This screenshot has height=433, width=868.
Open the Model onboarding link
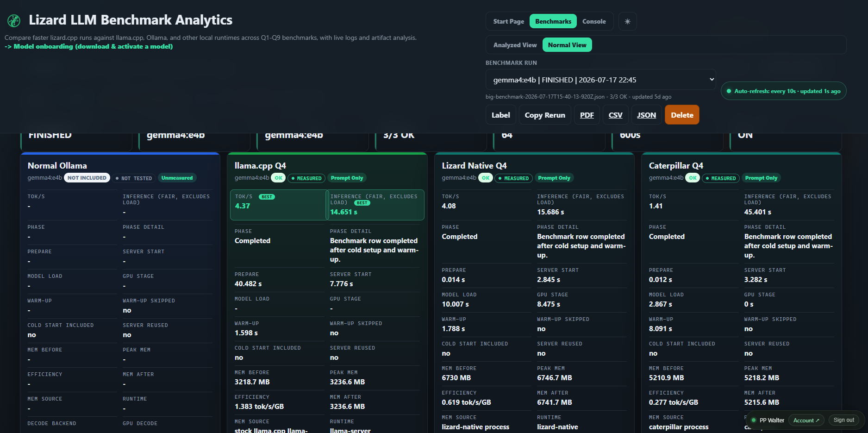[x=89, y=46]
